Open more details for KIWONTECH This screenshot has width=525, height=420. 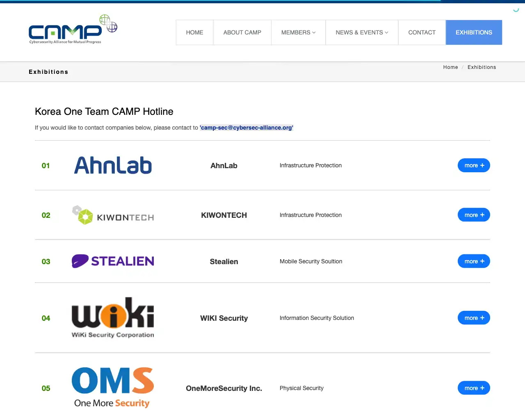[x=474, y=215]
